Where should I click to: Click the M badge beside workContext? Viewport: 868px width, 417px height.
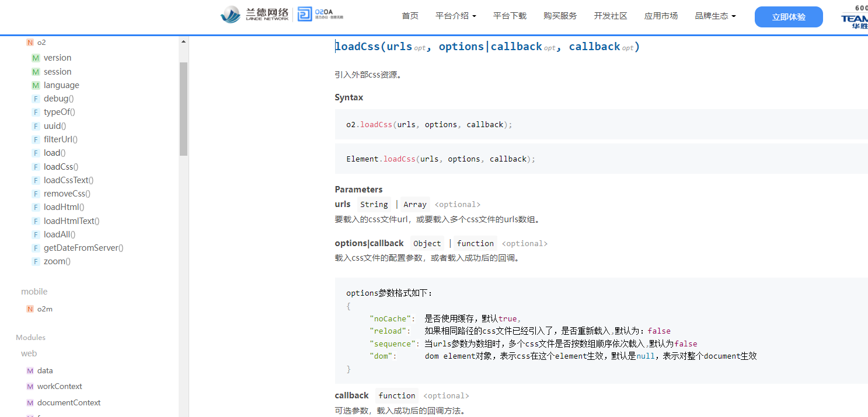click(x=30, y=387)
